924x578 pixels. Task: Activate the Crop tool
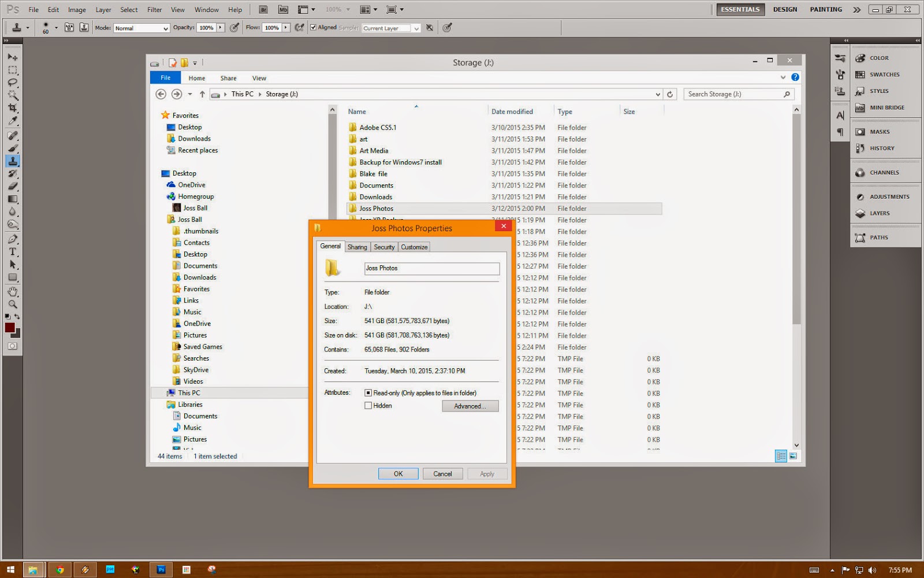click(x=12, y=108)
